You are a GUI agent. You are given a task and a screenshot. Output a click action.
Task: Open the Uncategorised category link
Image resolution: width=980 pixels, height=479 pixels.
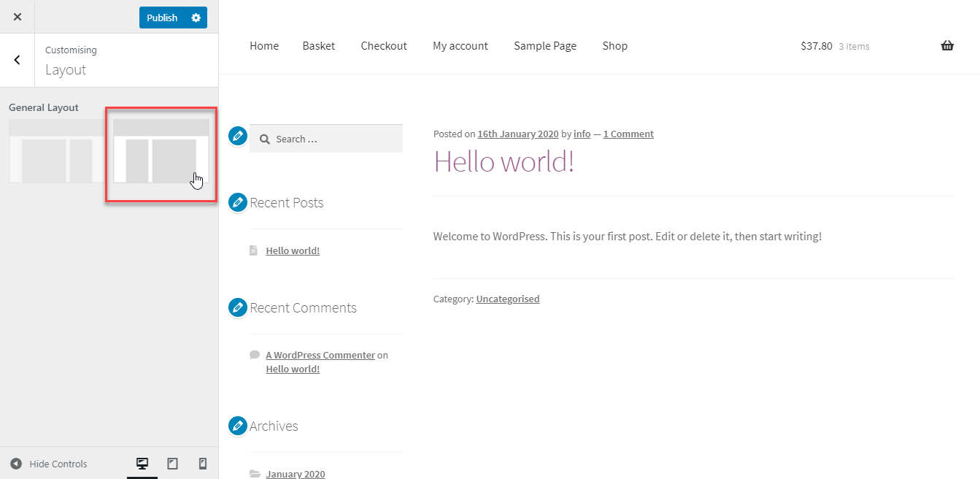point(508,299)
